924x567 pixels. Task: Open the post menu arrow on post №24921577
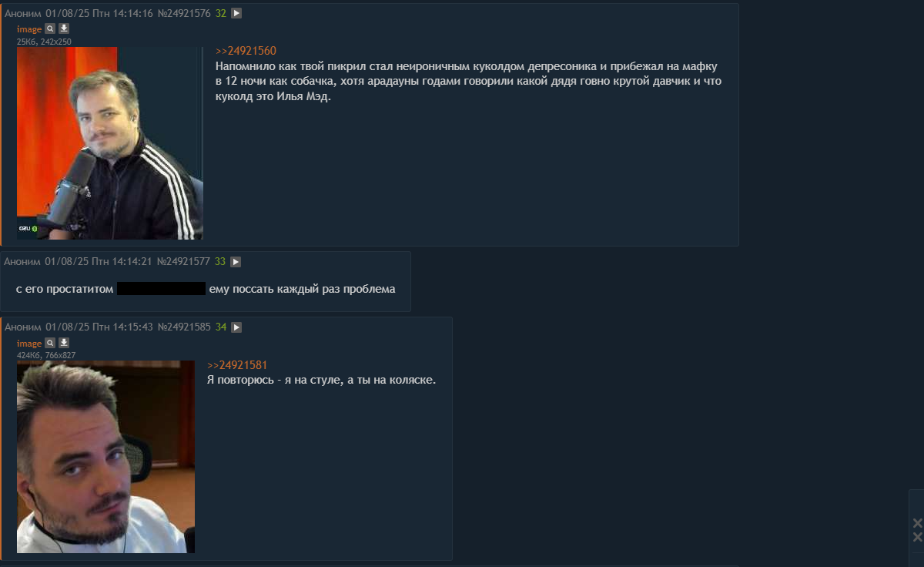coord(236,262)
